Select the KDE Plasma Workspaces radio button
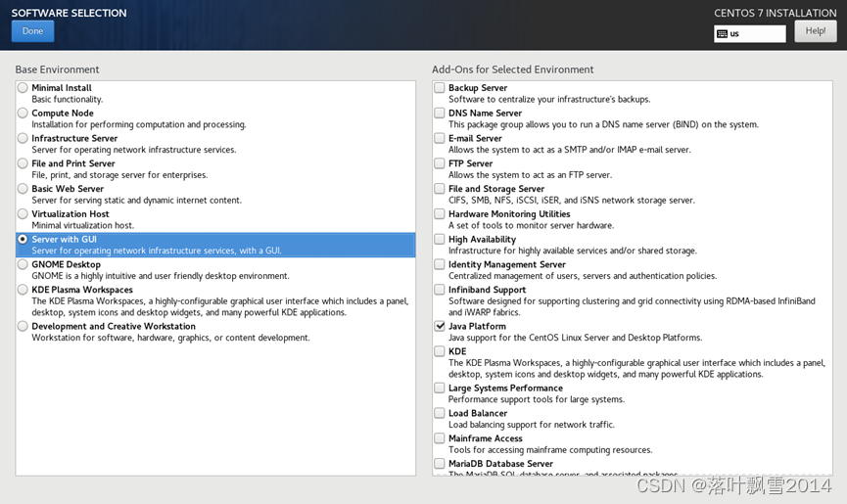Viewport: 847px width, 504px height. [x=23, y=290]
